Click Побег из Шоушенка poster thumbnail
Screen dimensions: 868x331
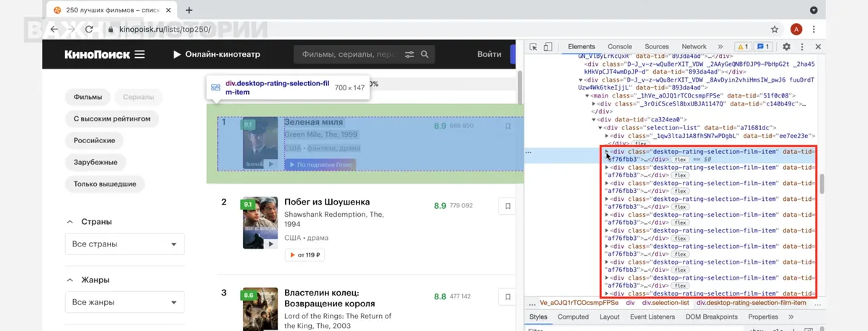260,223
